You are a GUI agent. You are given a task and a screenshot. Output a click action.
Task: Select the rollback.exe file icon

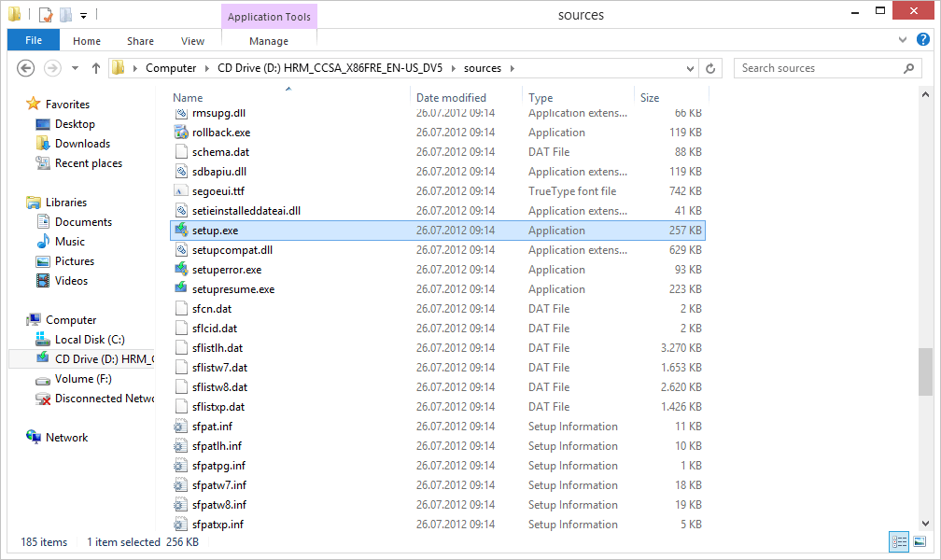181,133
